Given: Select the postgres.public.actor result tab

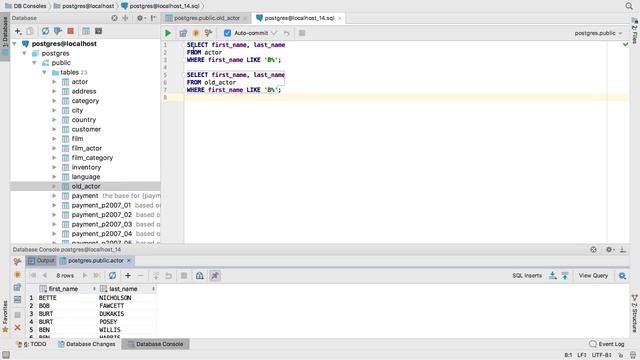Looking at the screenshot, I should [x=96, y=260].
